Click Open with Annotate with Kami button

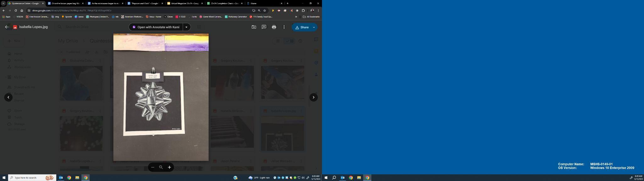(x=156, y=27)
